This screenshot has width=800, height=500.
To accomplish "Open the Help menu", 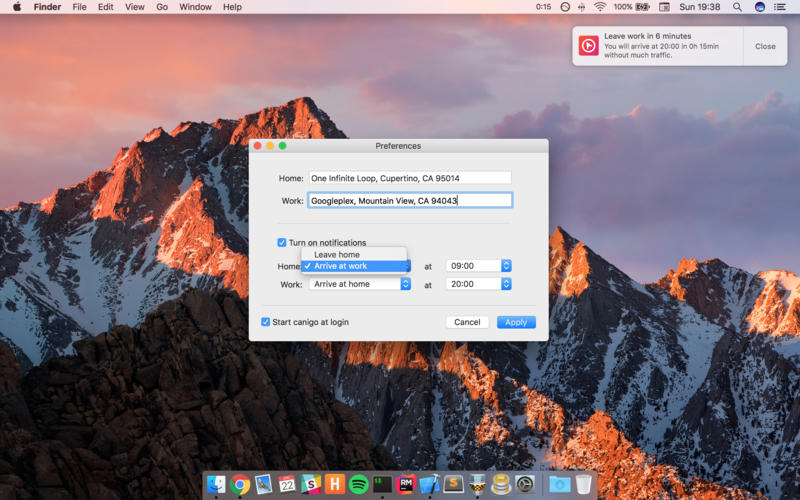I will pyautogui.click(x=232, y=7).
